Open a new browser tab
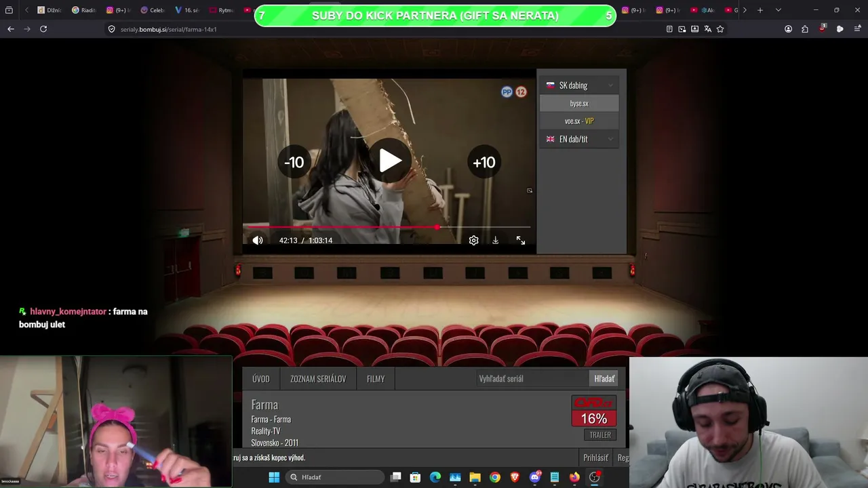The image size is (868, 488). coord(760,10)
